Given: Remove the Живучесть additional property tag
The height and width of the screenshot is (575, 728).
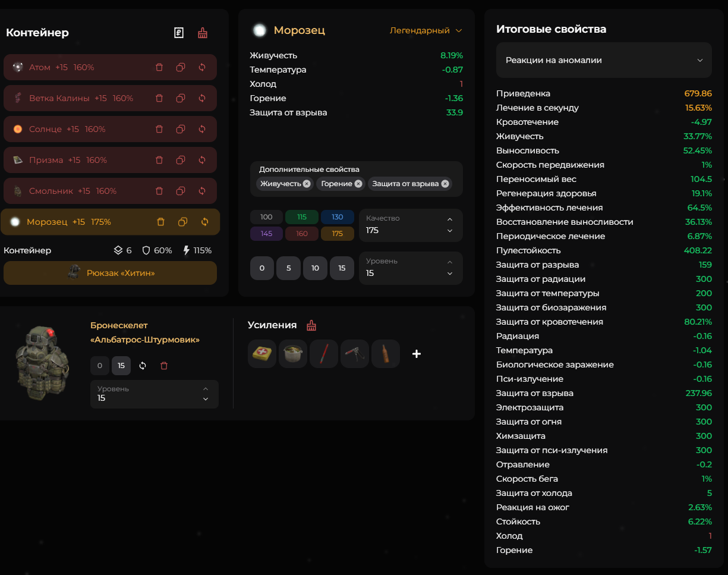Looking at the screenshot, I should pos(306,184).
